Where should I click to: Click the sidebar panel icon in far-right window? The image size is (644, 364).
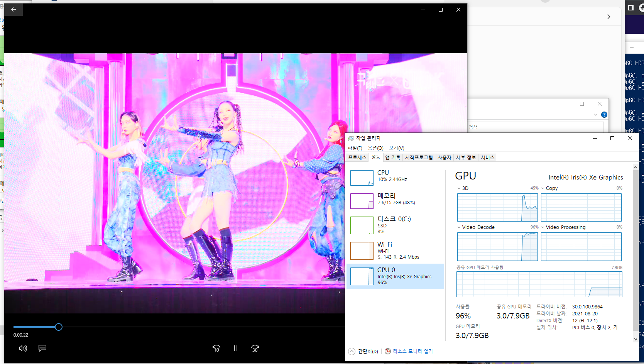click(631, 7)
